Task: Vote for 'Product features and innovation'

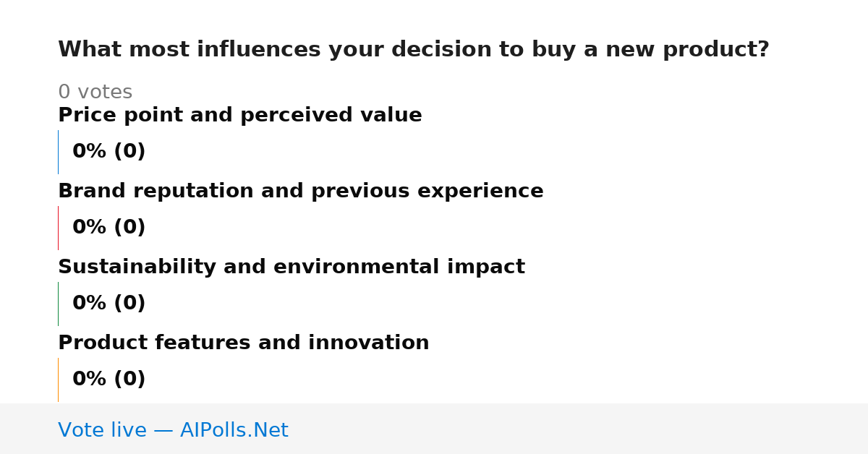Action: tap(243, 343)
